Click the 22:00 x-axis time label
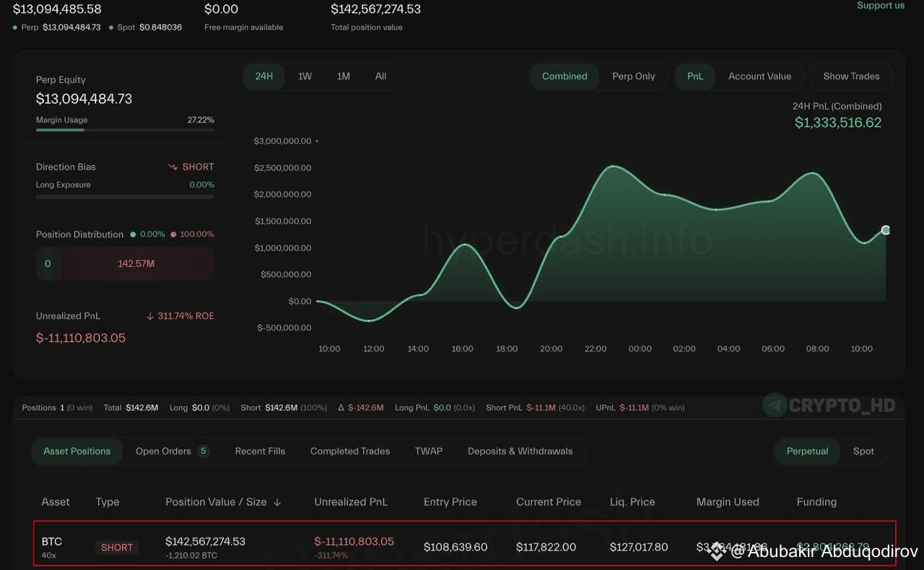Viewport: 924px width, 570px height. click(596, 349)
